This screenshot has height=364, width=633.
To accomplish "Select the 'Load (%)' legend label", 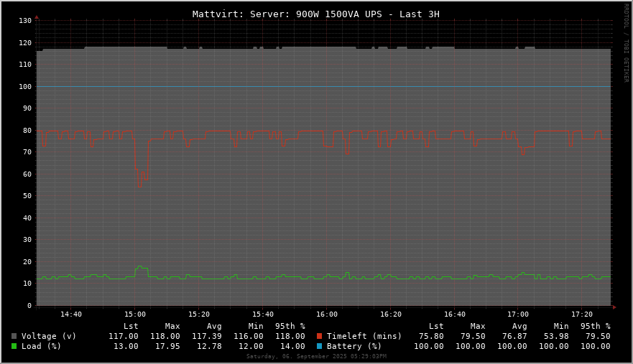I will (41, 346).
